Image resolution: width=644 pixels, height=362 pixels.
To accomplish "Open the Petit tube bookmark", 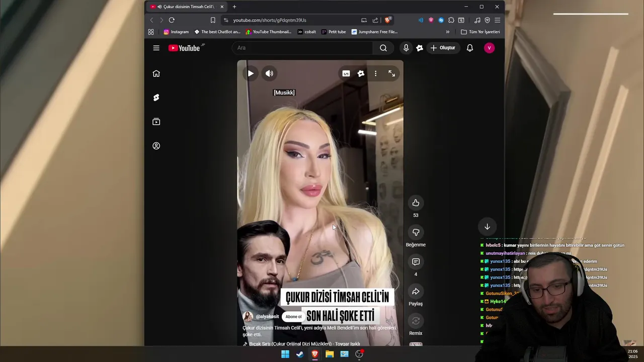I will [334, 32].
